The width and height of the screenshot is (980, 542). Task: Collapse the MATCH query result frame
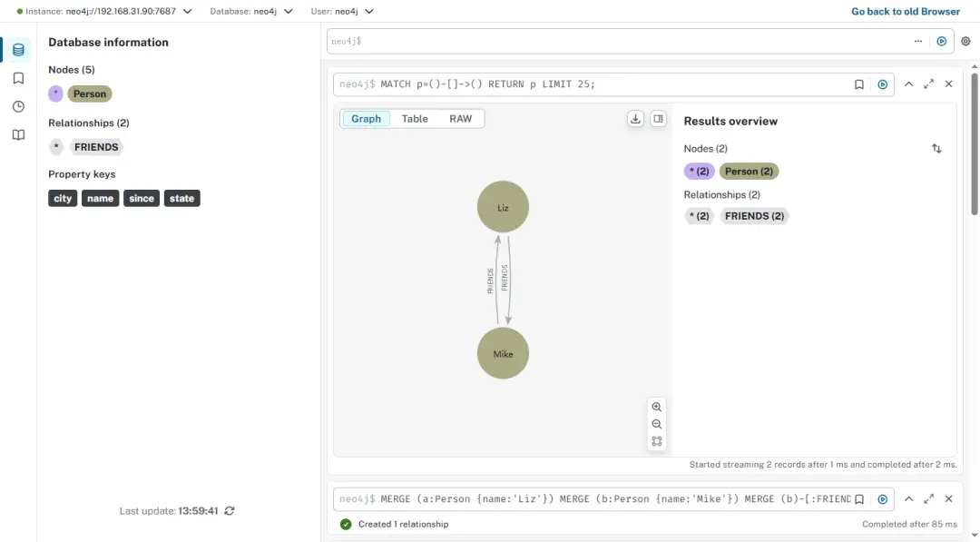[908, 84]
